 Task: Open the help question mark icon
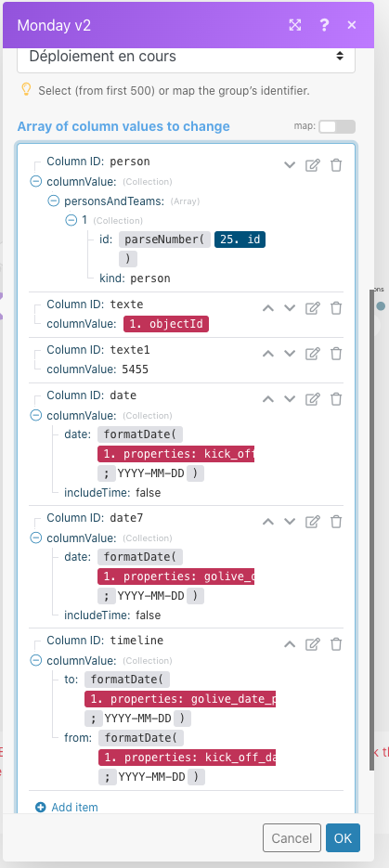tap(324, 25)
